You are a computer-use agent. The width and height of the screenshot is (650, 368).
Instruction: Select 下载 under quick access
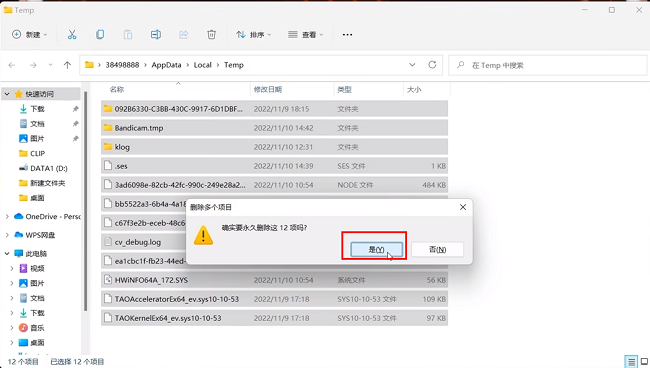point(37,109)
